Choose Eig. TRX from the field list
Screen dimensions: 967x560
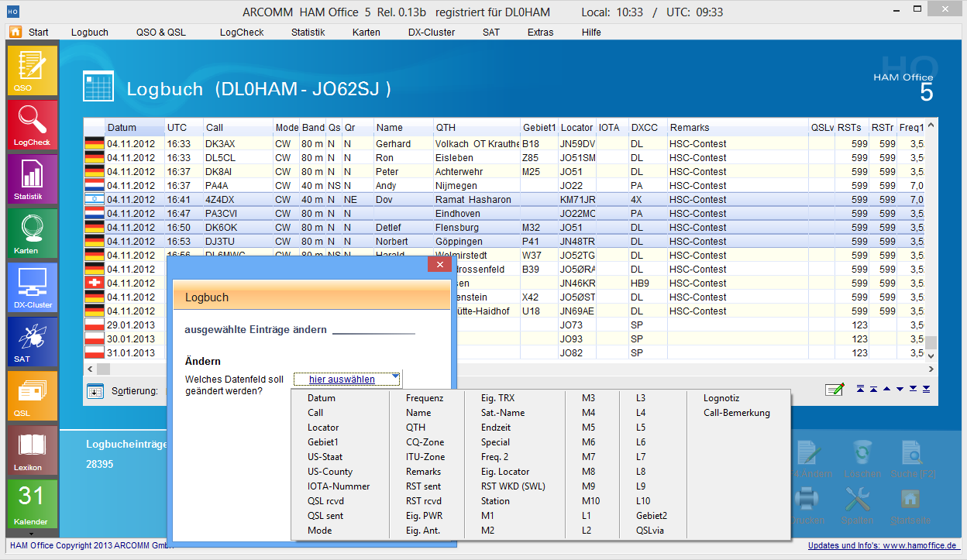(497, 398)
